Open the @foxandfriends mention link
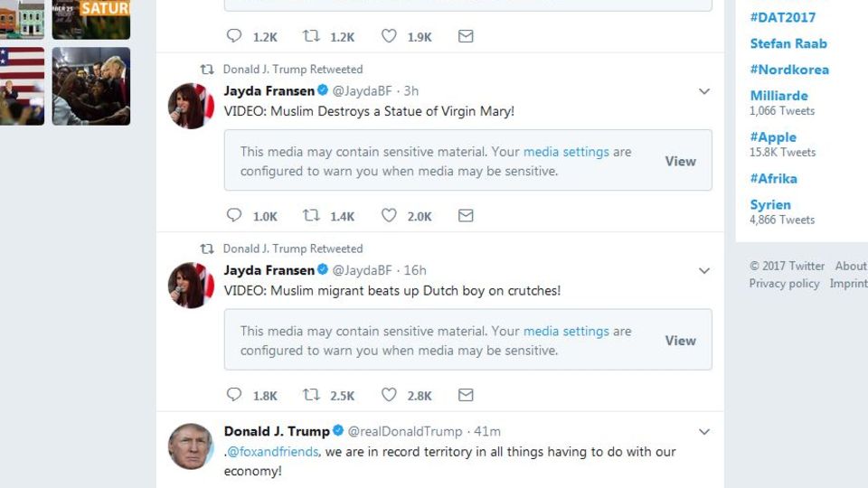This screenshot has height=488, width=868. tap(272, 452)
